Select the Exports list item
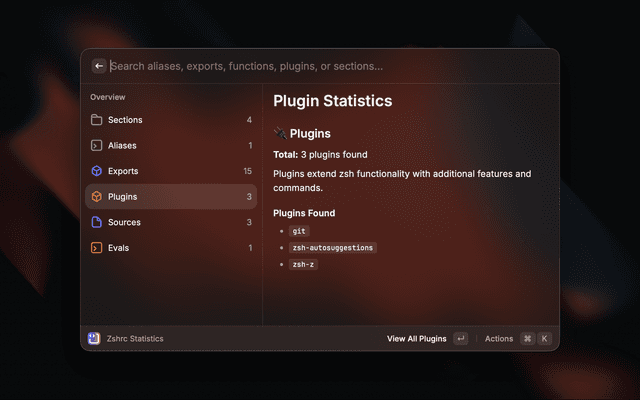Viewport: 640px width, 400px height. click(x=170, y=171)
